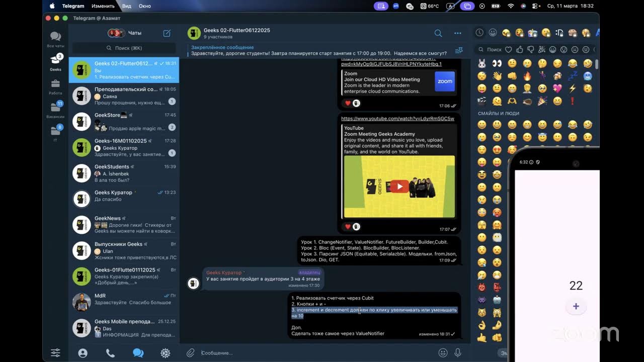This screenshot has width=644, height=362.
Task: Open the GeekStore chat
Action: click(x=124, y=121)
